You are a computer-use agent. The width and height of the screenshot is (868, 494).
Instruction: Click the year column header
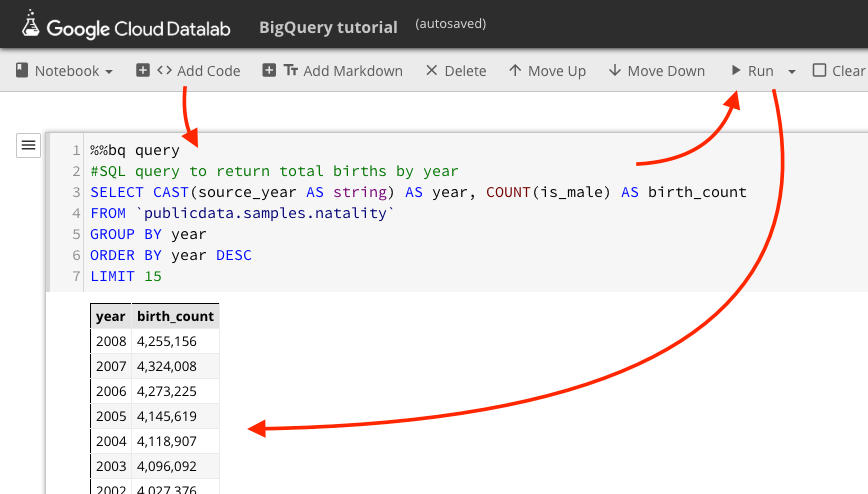click(111, 316)
